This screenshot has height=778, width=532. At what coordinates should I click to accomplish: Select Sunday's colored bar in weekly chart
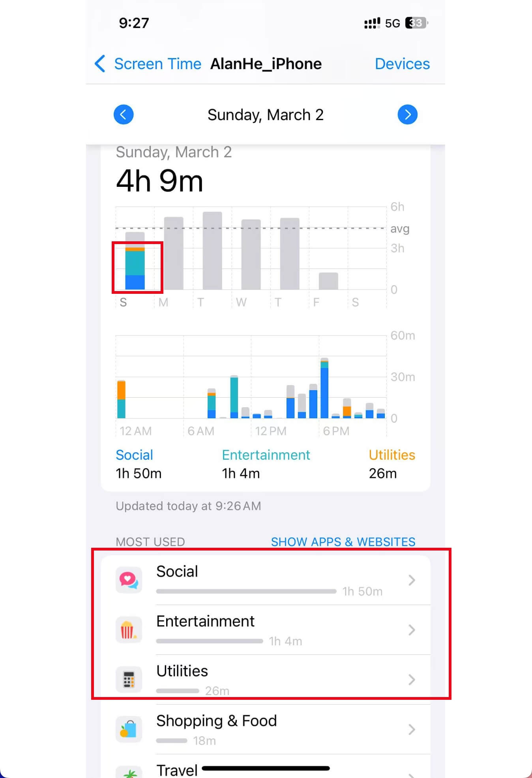[135, 261]
